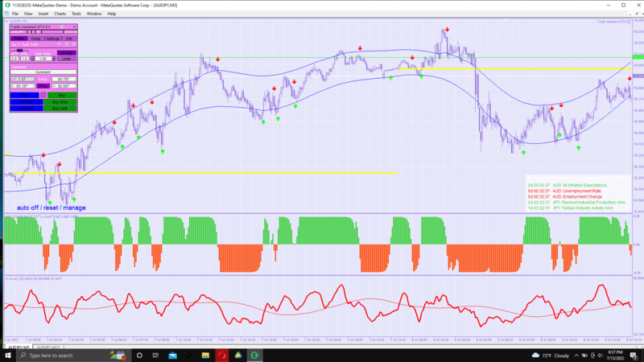Open the Windows Start menu
This screenshot has height=362, width=644.
pyautogui.click(x=7, y=355)
